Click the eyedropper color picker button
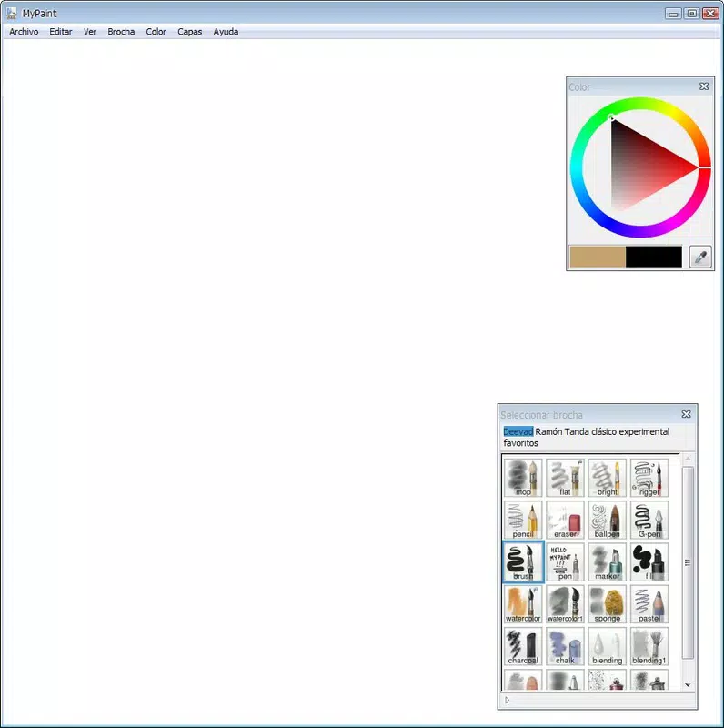Viewport: 724px width, 728px height. click(700, 257)
